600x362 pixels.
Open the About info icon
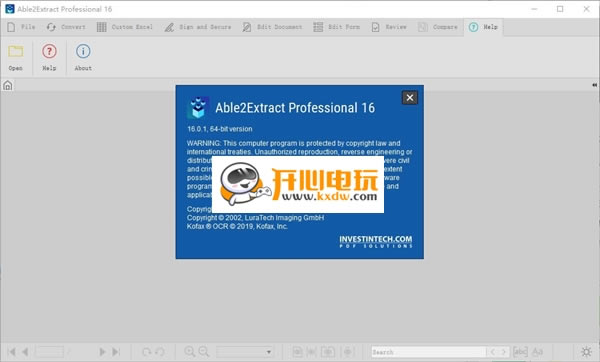[x=83, y=51]
